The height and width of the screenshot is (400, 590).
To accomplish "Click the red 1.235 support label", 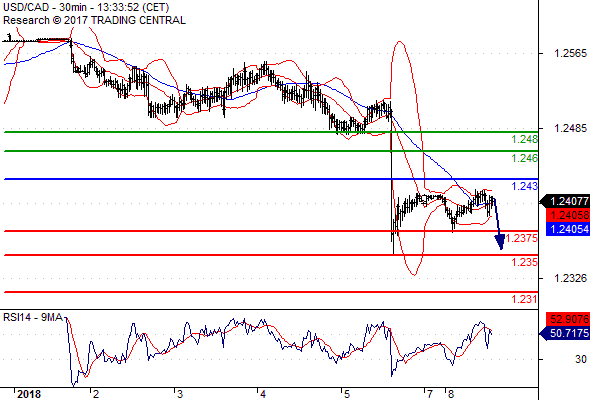I will [x=525, y=262].
